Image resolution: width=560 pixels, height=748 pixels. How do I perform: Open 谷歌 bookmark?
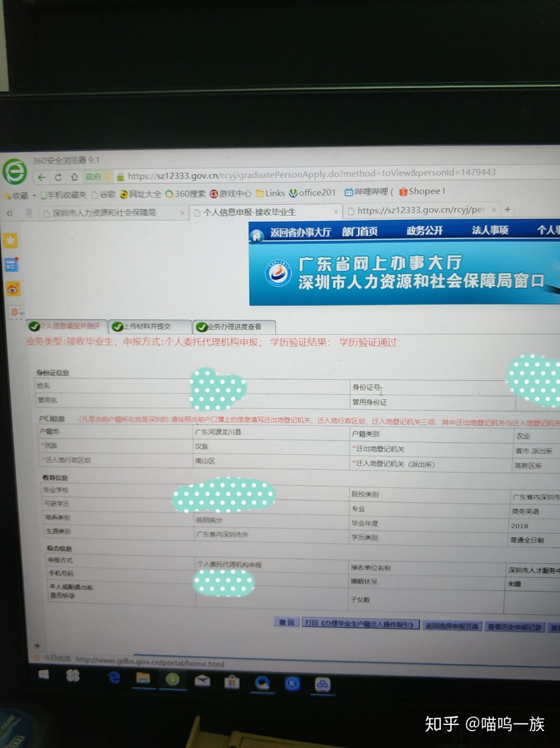[x=104, y=194]
